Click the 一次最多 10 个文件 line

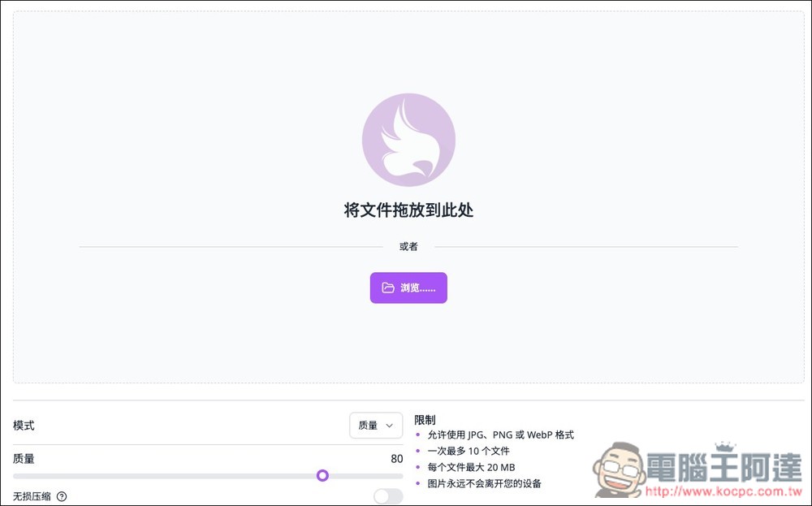(469, 451)
